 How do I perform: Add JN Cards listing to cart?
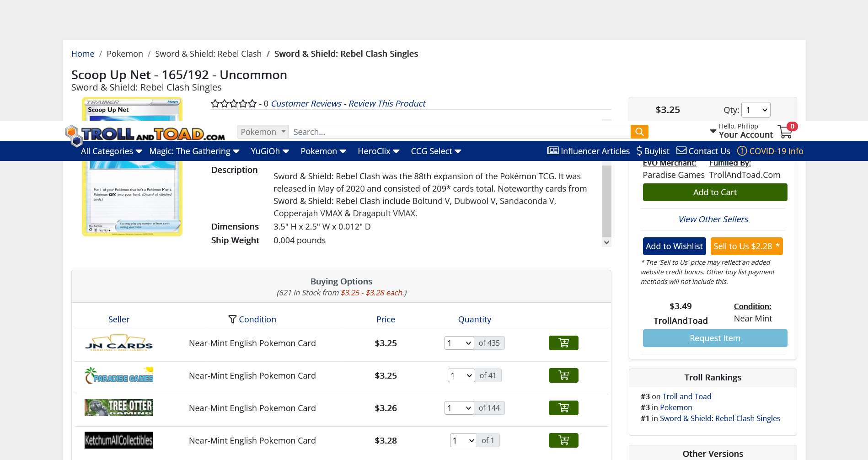(x=563, y=343)
